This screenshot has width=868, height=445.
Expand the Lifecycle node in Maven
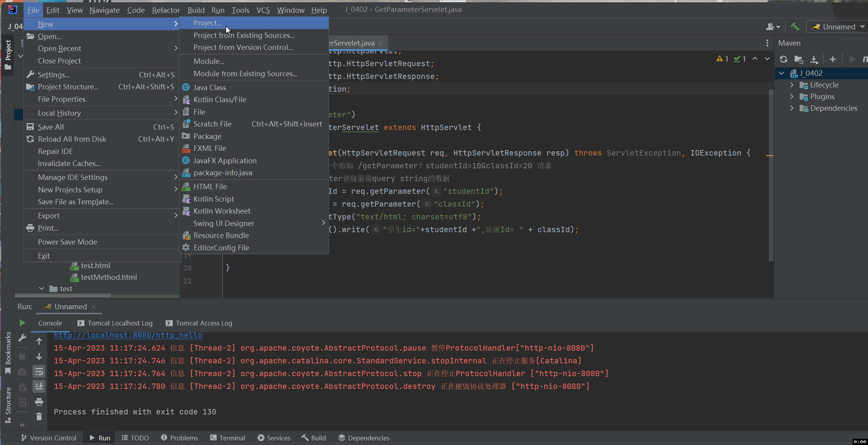tap(792, 85)
